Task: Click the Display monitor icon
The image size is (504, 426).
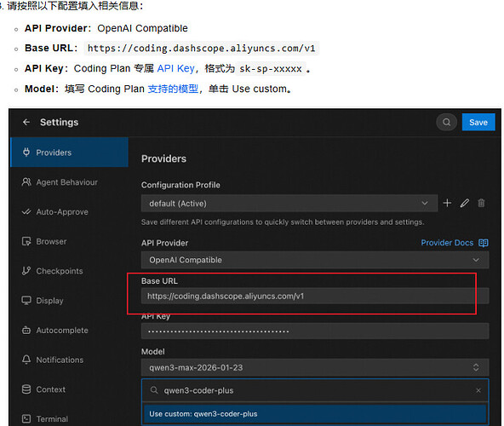Action: [26, 301]
